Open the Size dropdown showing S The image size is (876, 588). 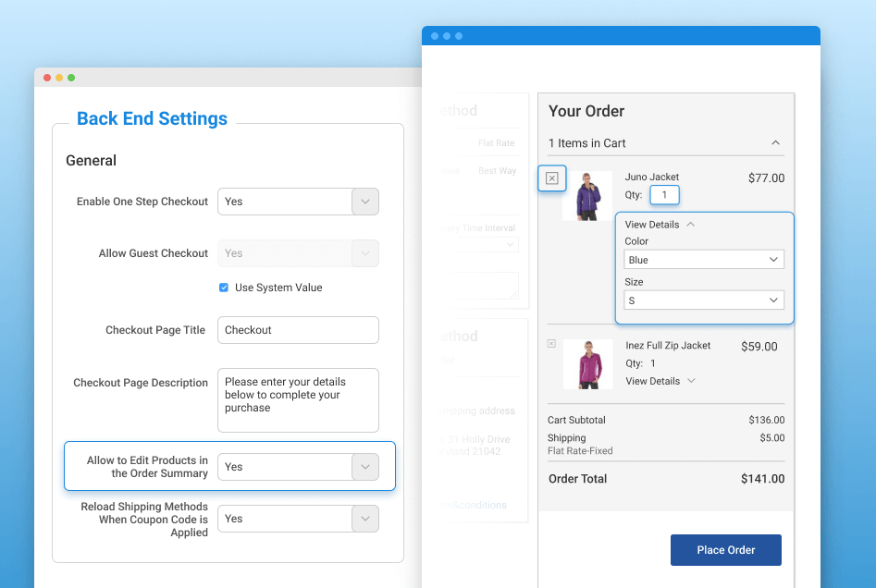pos(703,300)
